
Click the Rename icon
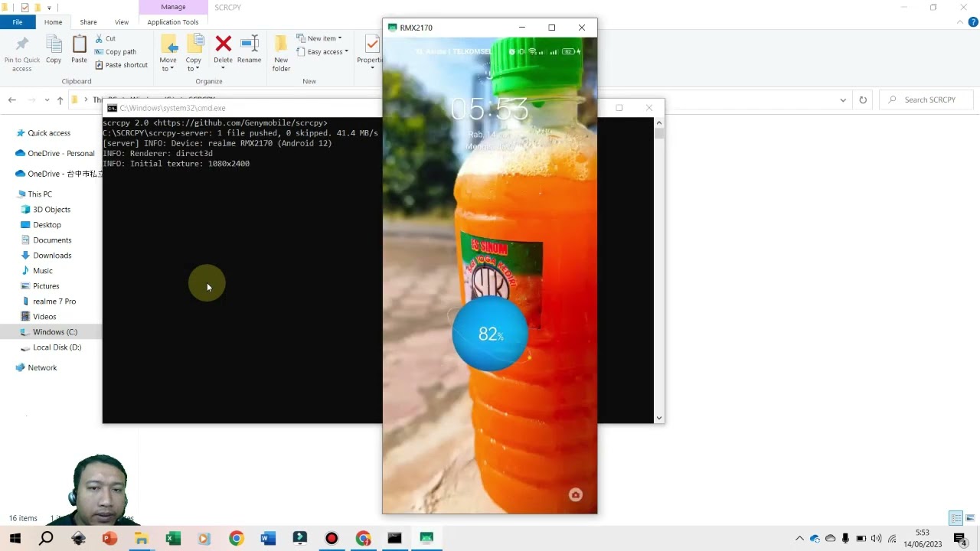point(249,44)
